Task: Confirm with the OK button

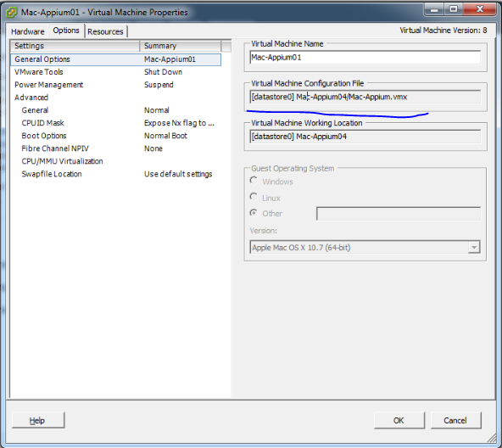Action: [x=399, y=421]
